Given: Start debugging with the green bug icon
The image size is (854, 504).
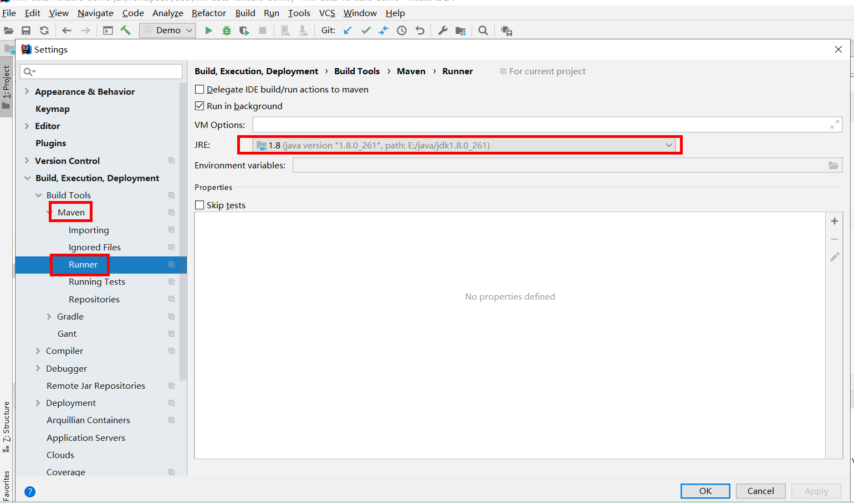Looking at the screenshot, I should (227, 30).
